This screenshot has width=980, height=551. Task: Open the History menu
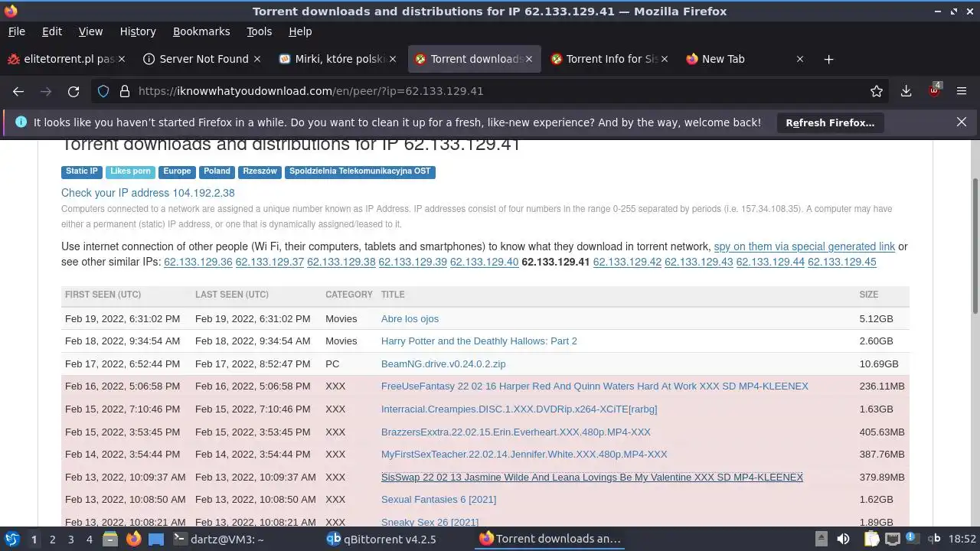[138, 31]
